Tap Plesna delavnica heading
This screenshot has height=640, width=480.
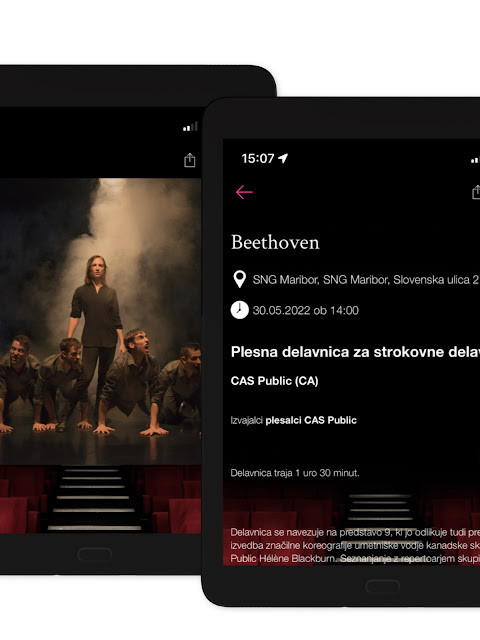[x=355, y=352]
